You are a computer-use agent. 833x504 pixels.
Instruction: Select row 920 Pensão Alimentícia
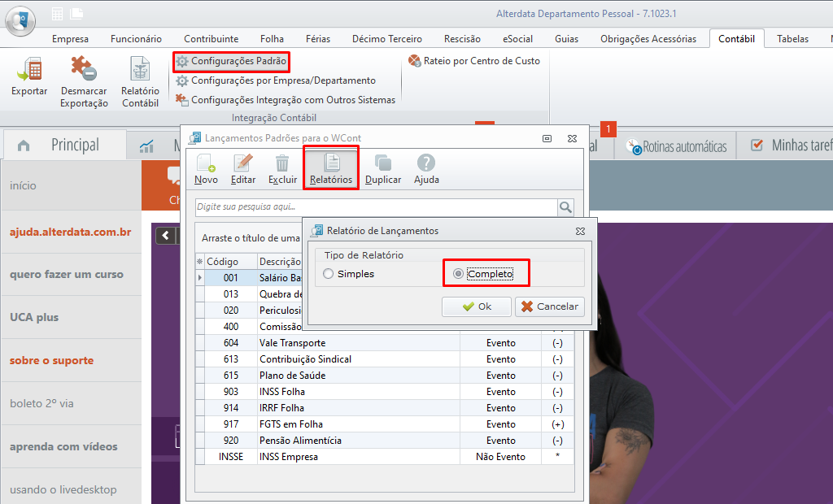pos(385,441)
